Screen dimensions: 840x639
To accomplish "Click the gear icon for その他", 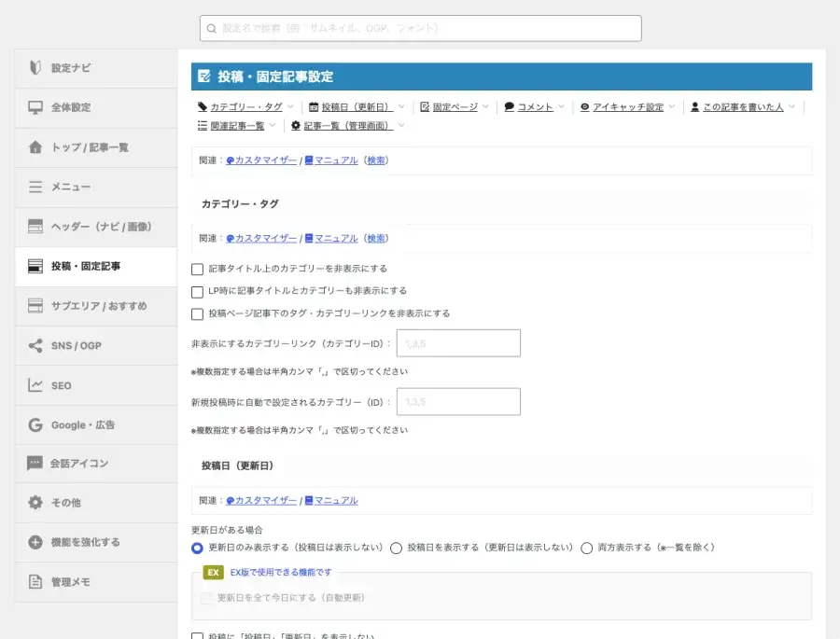I will (35, 503).
